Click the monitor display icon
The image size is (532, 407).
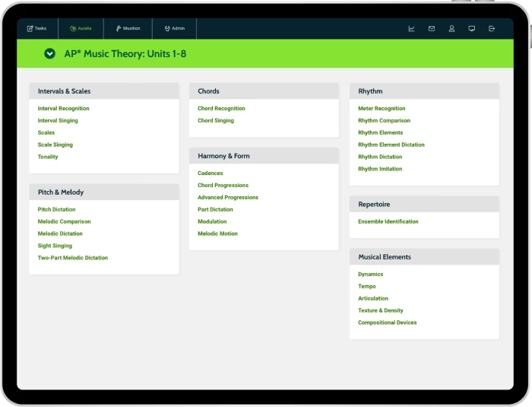472,29
